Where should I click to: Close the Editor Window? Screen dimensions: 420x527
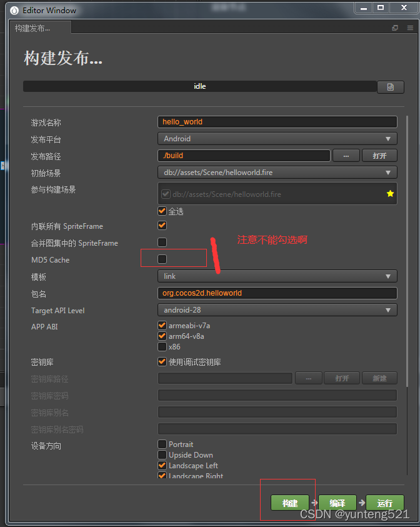pos(404,8)
